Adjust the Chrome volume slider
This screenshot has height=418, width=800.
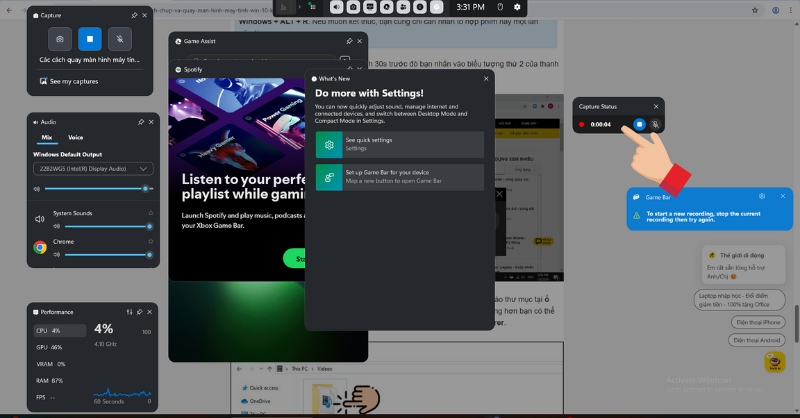click(x=107, y=254)
